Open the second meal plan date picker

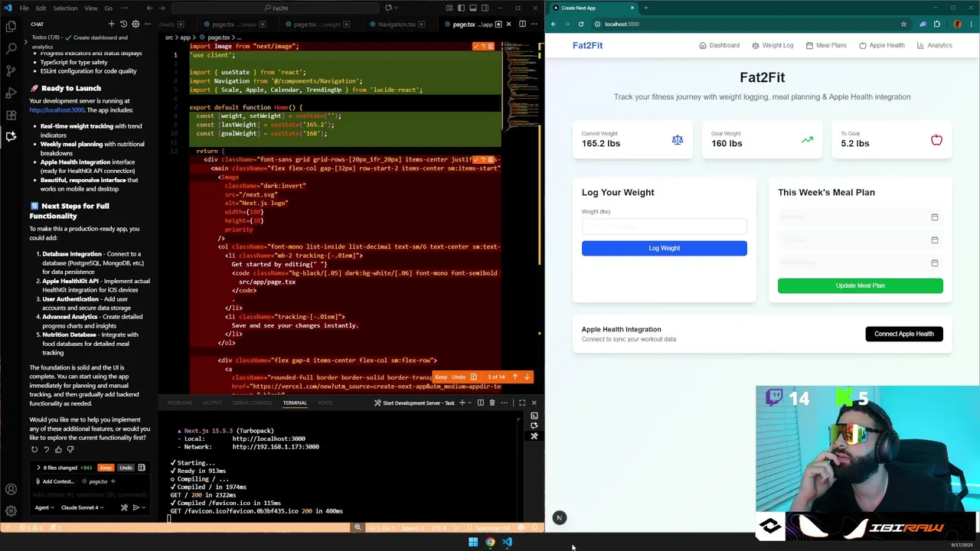tap(934, 240)
